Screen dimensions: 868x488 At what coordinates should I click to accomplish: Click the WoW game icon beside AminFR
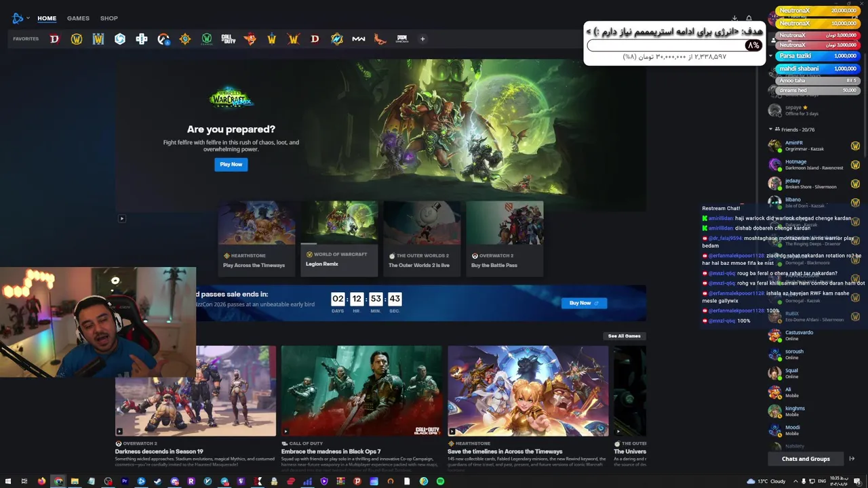[x=855, y=146]
